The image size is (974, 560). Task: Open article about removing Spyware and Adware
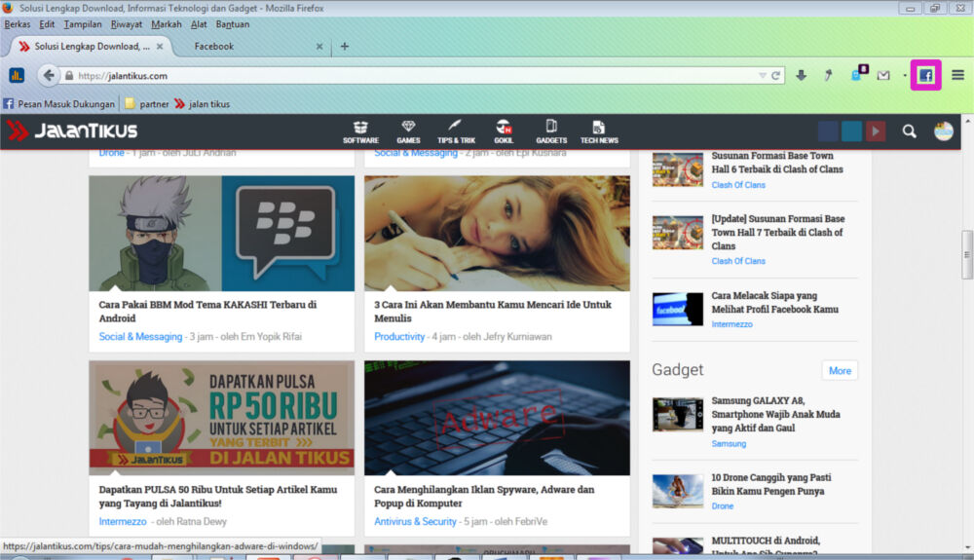click(x=483, y=497)
